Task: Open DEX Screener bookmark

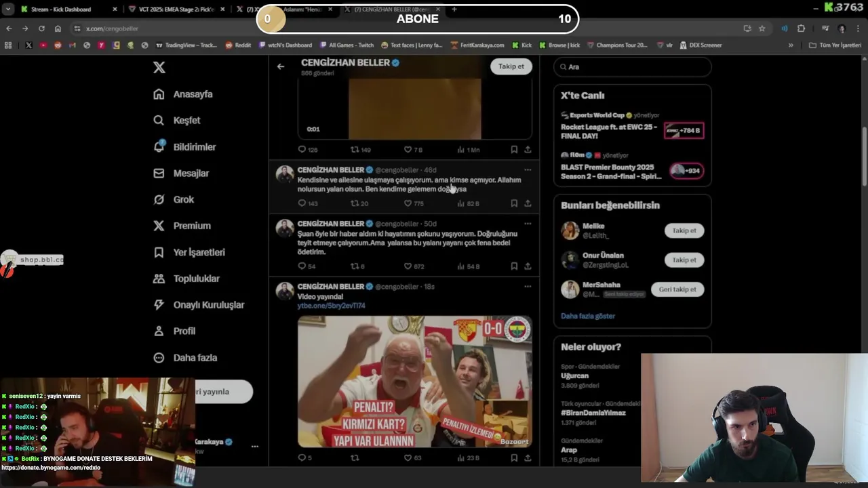Action: 701,45
